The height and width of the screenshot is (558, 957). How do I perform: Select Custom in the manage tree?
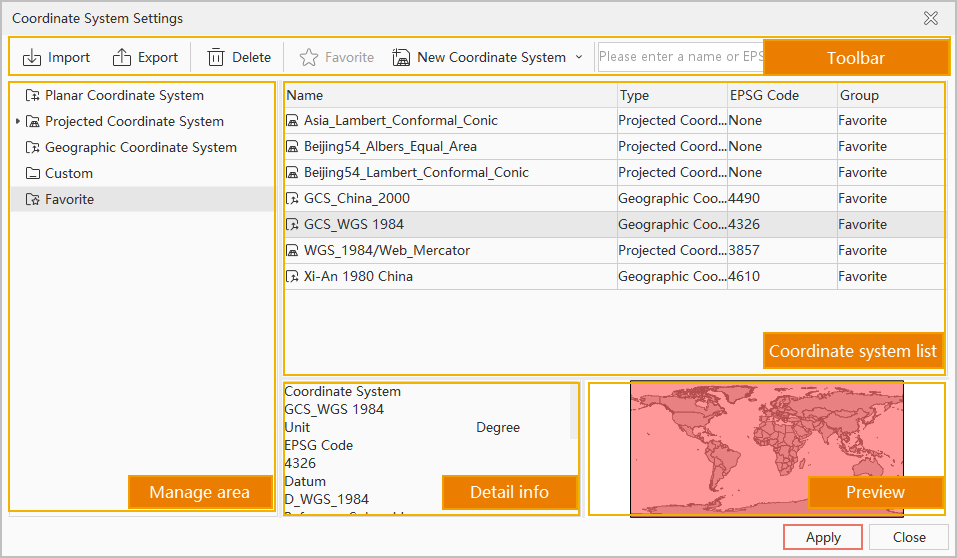point(68,174)
